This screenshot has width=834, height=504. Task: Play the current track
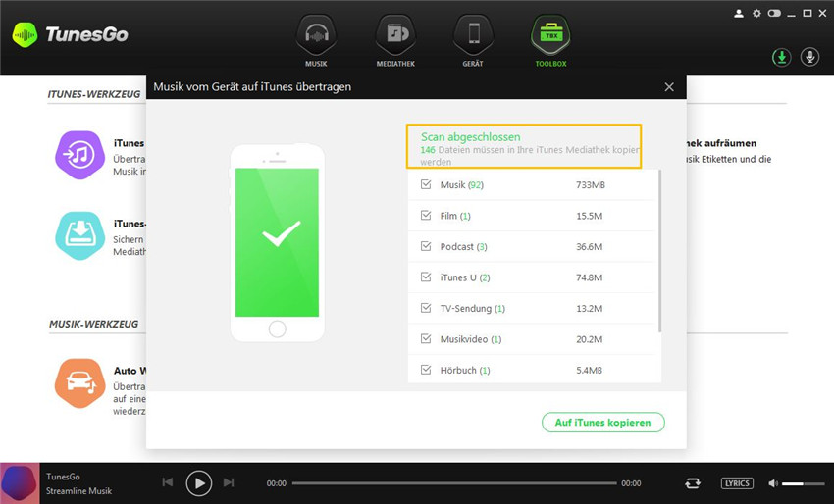point(199,482)
